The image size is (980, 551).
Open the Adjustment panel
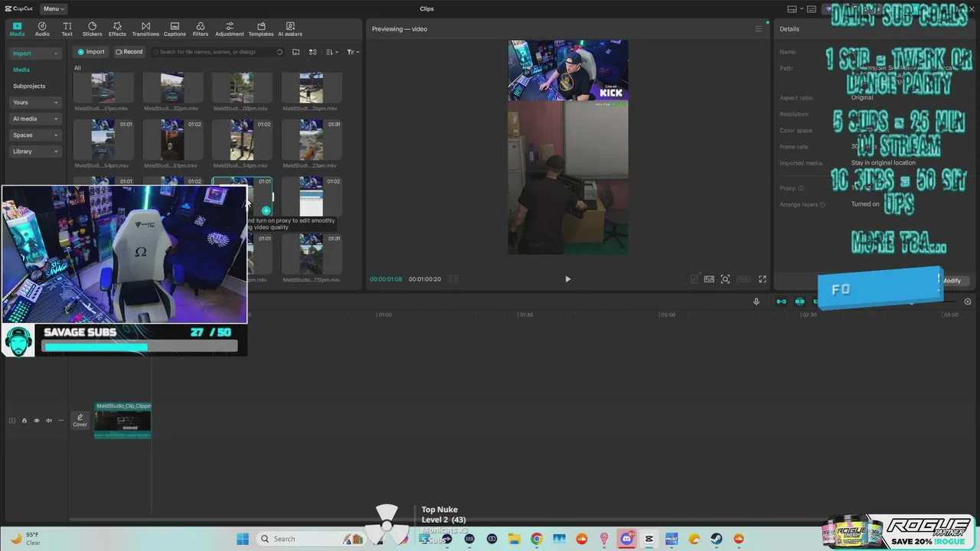click(x=229, y=29)
